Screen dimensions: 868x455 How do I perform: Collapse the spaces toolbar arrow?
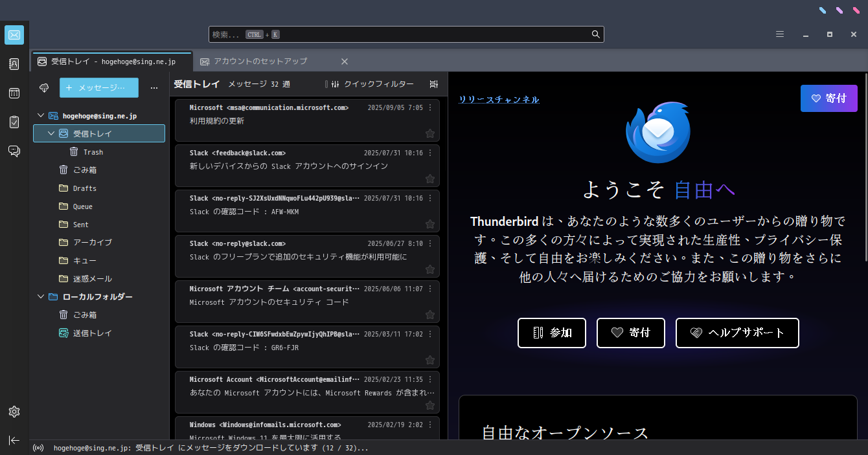[x=14, y=440]
